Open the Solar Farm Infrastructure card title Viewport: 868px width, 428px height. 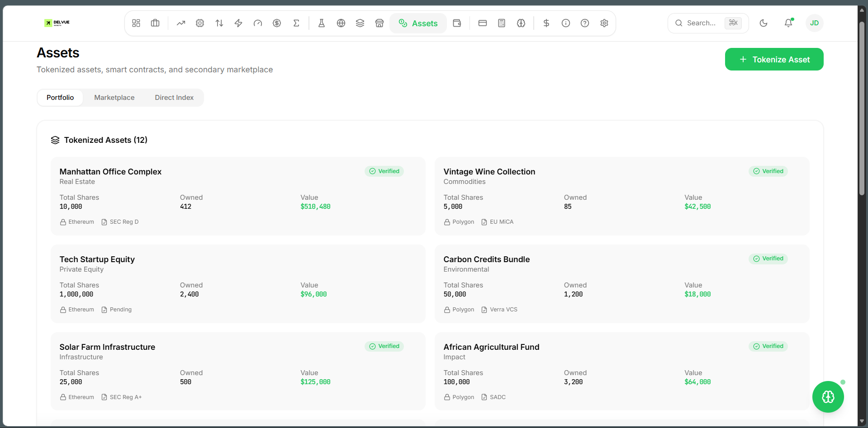click(107, 347)
